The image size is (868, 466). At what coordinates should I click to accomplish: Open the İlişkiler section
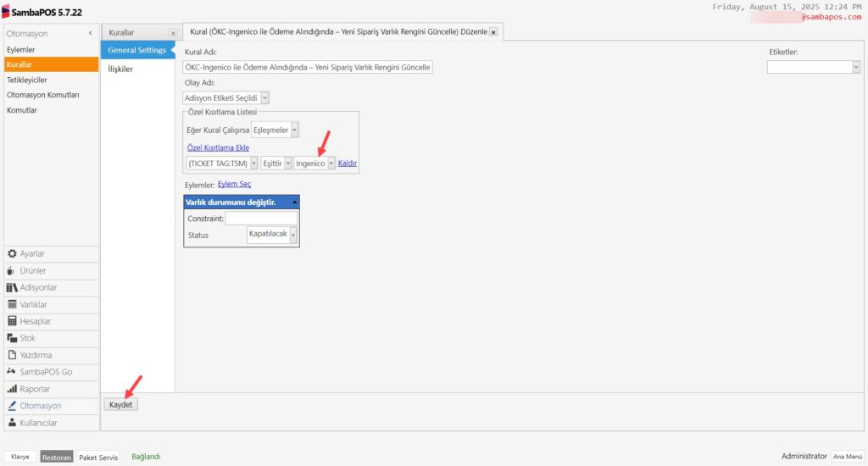click(x=120, y=69)
